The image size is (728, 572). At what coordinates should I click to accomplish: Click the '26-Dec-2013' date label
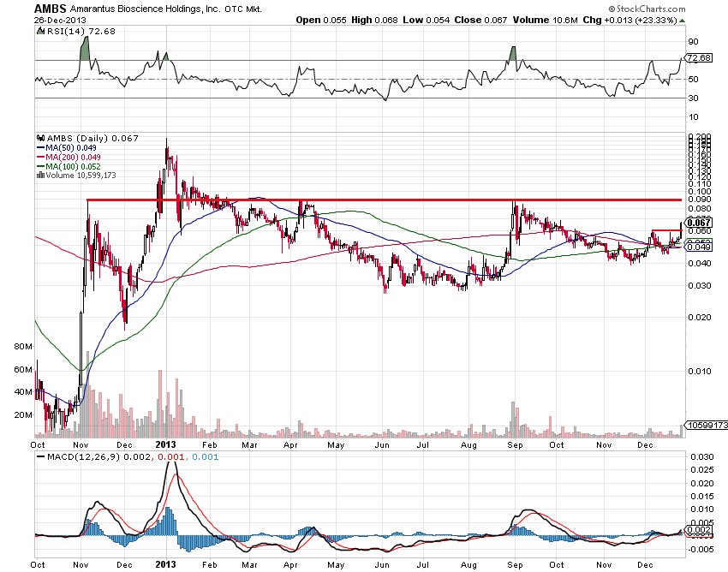click(x=60, y=20)
